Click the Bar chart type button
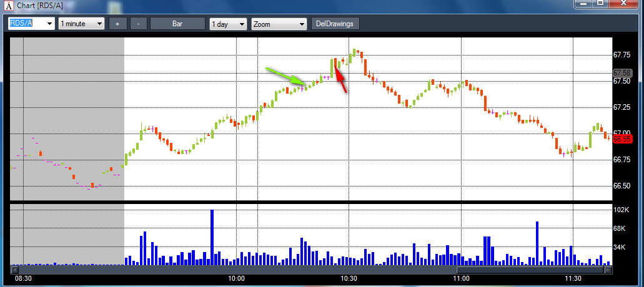 point(177,24)
